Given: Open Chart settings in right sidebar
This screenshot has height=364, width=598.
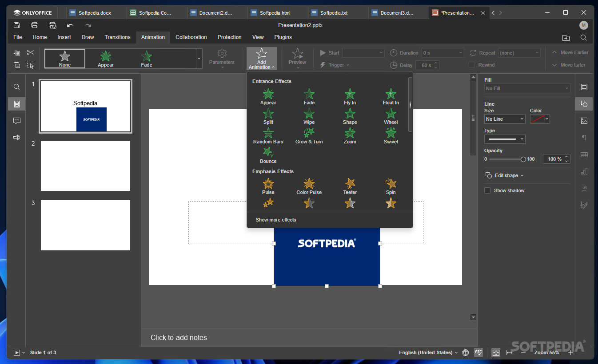Looking at the screenshot, I should click(x=584, y=171).
